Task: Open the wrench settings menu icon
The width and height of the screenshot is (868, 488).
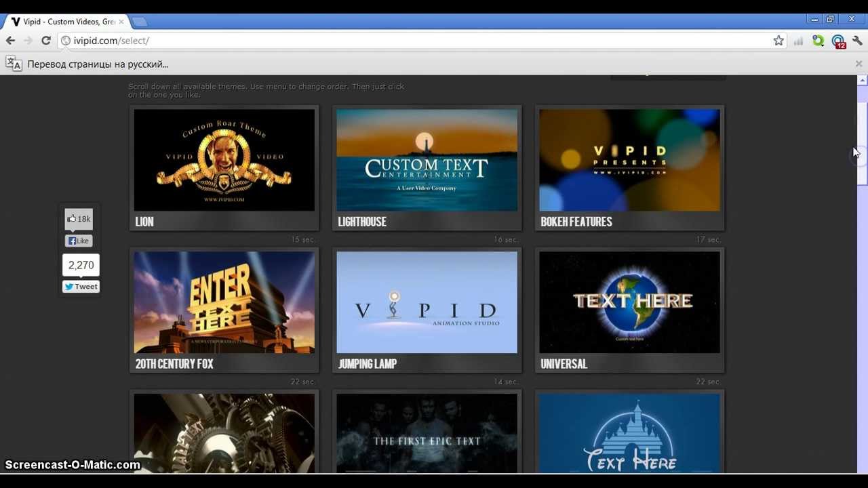Action: point(857,41)
